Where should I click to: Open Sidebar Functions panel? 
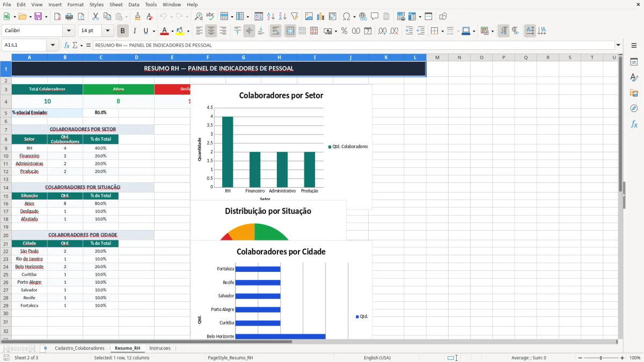coord(634,124)
